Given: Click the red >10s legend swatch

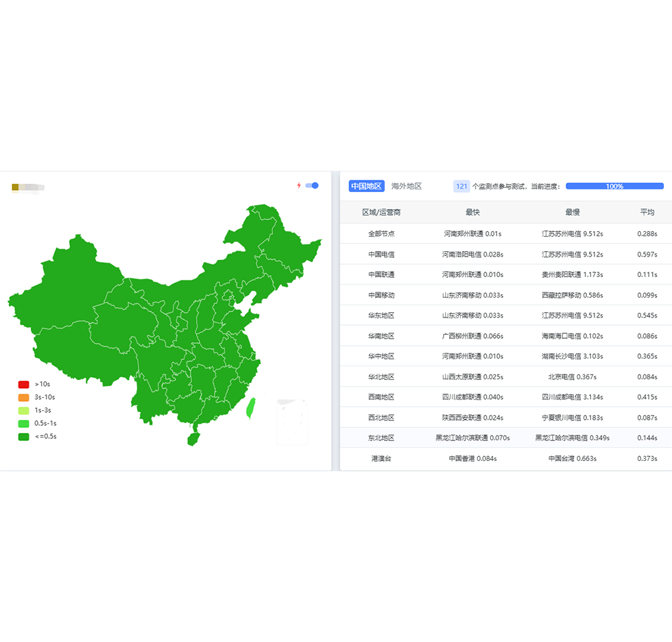Looking at the screenshot, I should [x=23, y=384].
